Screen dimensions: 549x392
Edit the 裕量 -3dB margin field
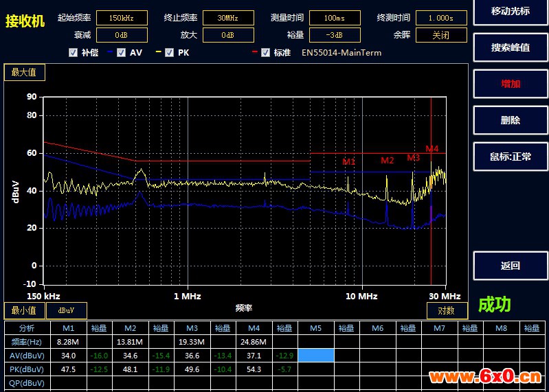coord(335,35)
